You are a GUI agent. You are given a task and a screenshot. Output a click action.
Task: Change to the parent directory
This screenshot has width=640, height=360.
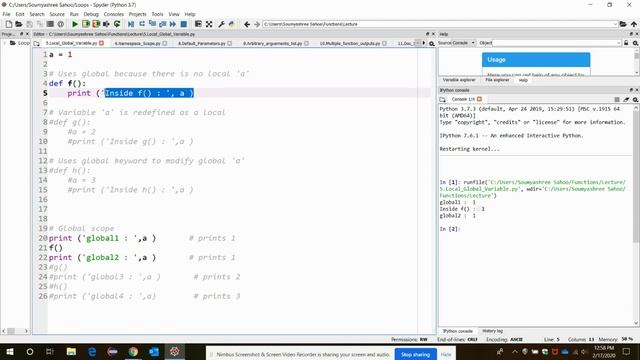[634, 24]
